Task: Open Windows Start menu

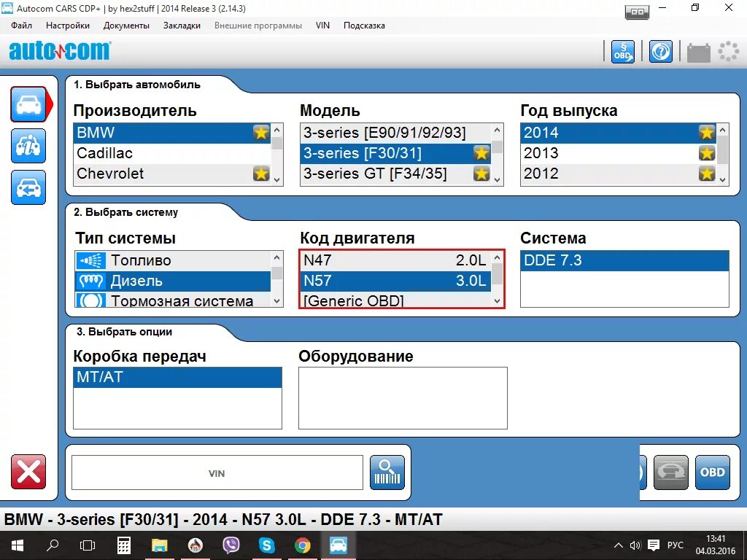Action: pyautogui.click(x=18, y=545)
